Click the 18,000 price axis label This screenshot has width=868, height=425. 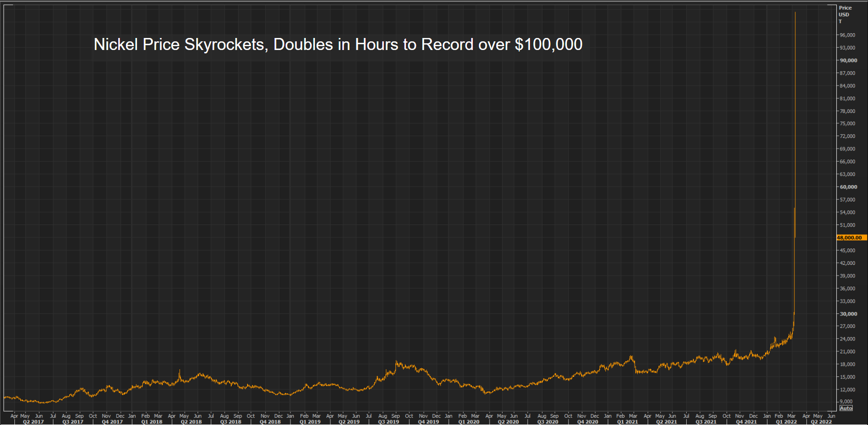[x=847, y=364]
